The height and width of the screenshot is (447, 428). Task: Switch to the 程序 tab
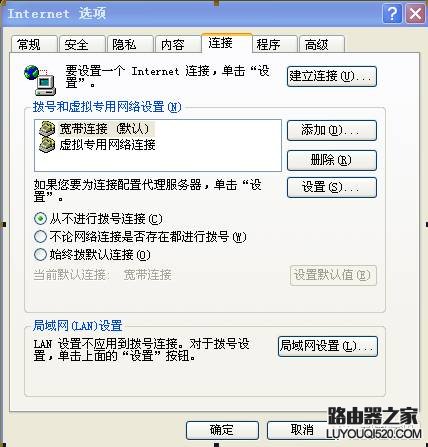pos(274,44)
